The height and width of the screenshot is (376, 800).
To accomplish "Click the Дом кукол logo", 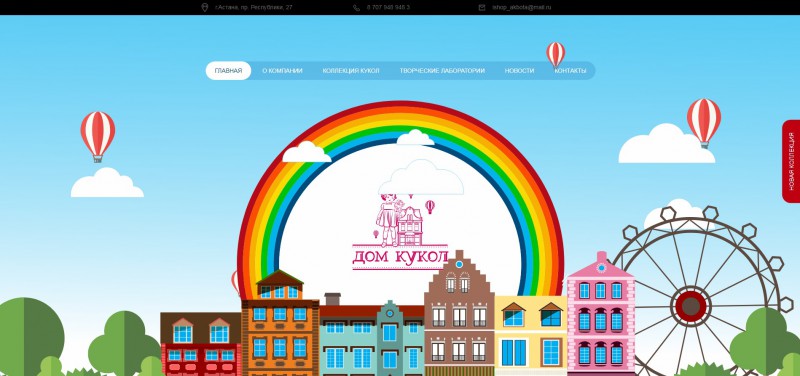I will (400, 232).
